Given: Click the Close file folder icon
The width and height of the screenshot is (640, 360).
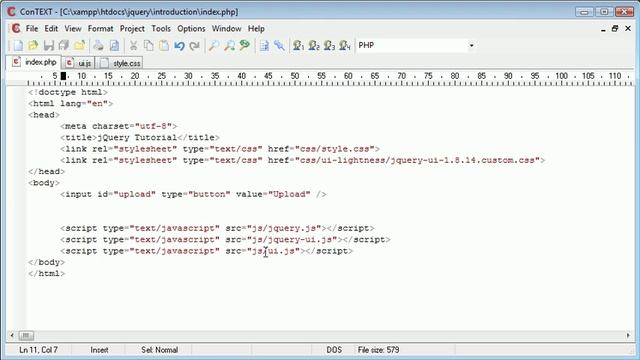Looking at the screenshot, I should pos(80,45).
